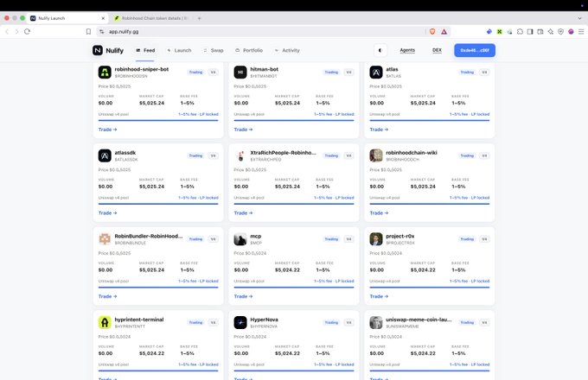Click Trade link on atlassdk card

107,213
